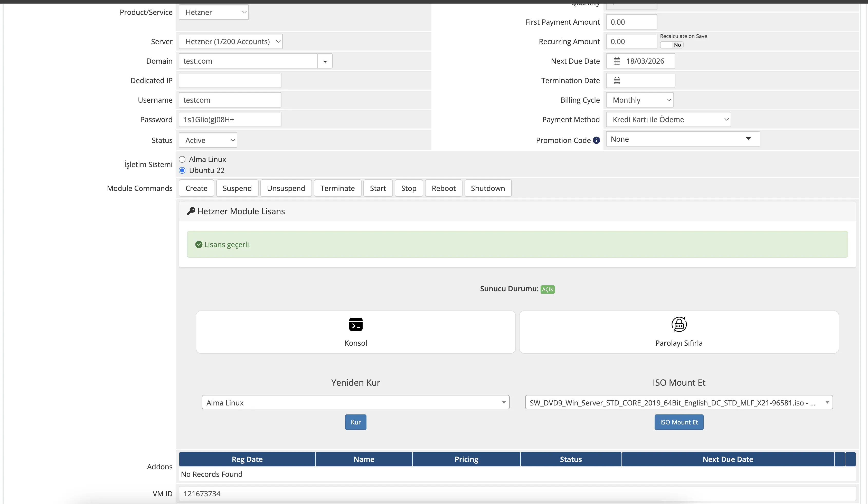Image resolution: width=868 pixels, height=504 pixels.
Task: Click the Pricing column header
Action: (x=466, y=459)
